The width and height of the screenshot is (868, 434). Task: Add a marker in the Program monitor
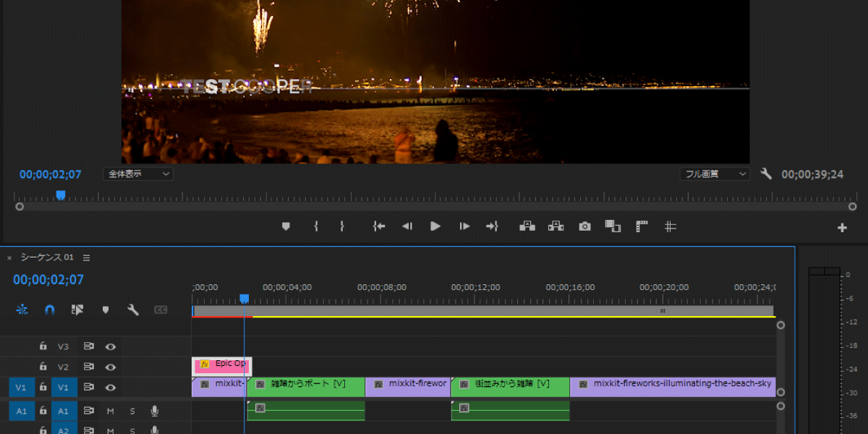click(286, 226)
